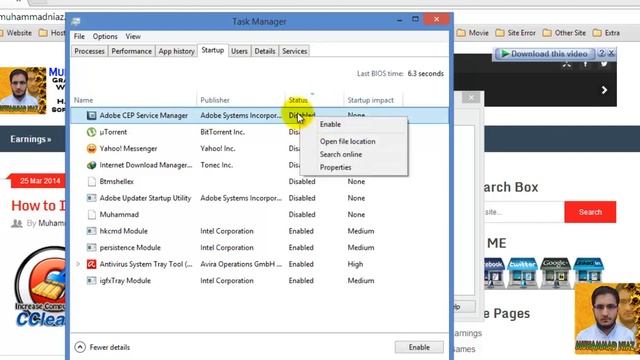Click Adobe Updater Startup Utility icon
The width and height of the screenshot is (640, 360).
coord(91,198)
